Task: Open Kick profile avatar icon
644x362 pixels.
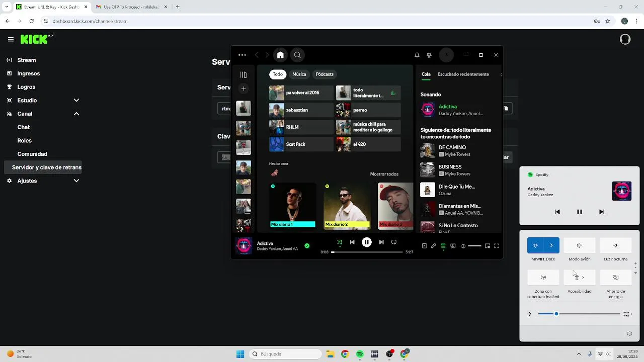Action: click(625, 39)
